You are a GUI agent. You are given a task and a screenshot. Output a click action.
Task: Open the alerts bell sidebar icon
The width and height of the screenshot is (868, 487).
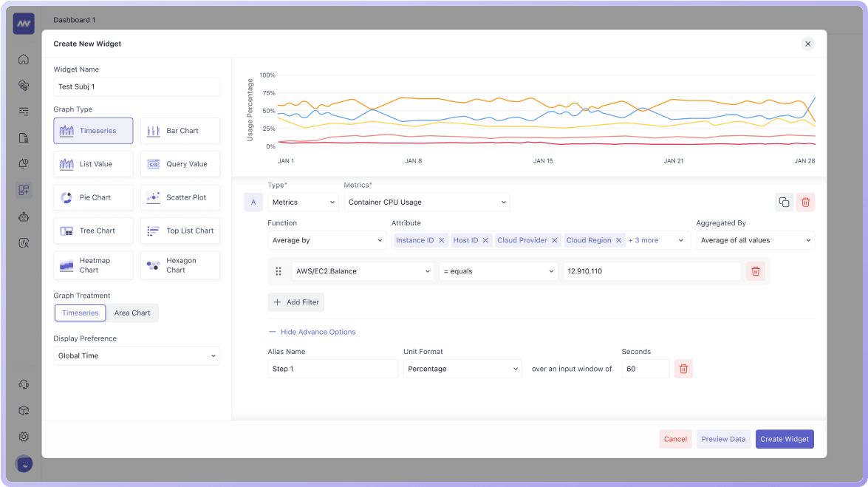(23, 164)
